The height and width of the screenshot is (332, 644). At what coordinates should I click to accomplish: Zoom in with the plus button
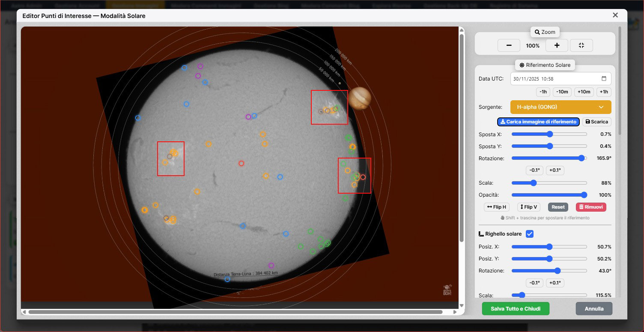[x=557, y=45]
